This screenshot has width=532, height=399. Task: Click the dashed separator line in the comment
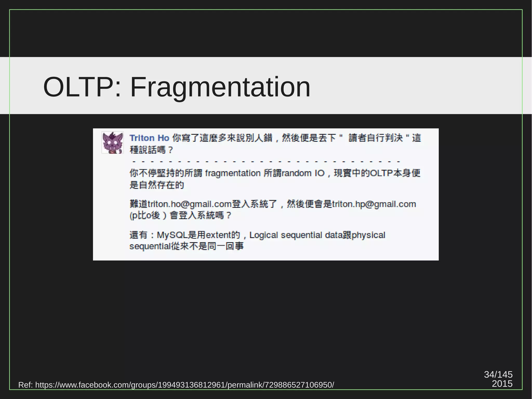pyautogui.click(x=266, y=162)
